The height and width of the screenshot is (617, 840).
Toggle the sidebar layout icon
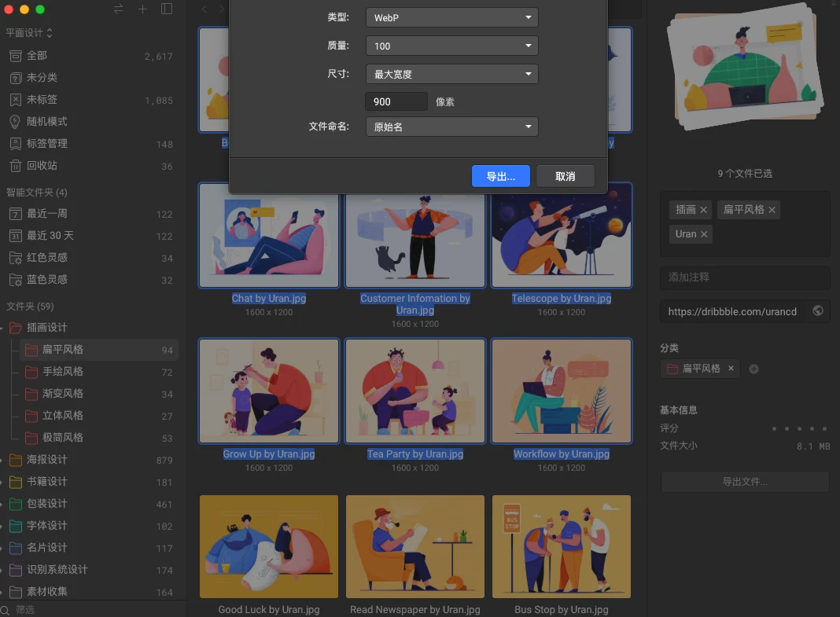pos(167,9)
